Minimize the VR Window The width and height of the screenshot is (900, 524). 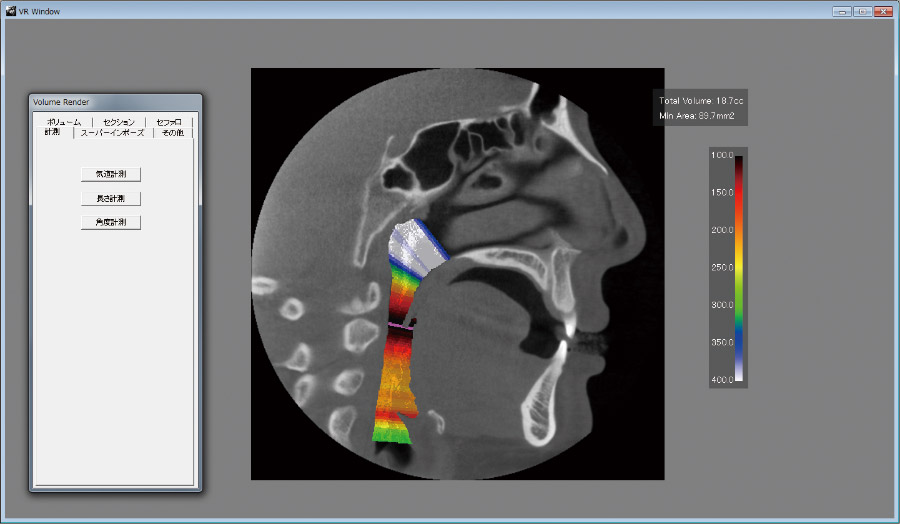(841, 11)
